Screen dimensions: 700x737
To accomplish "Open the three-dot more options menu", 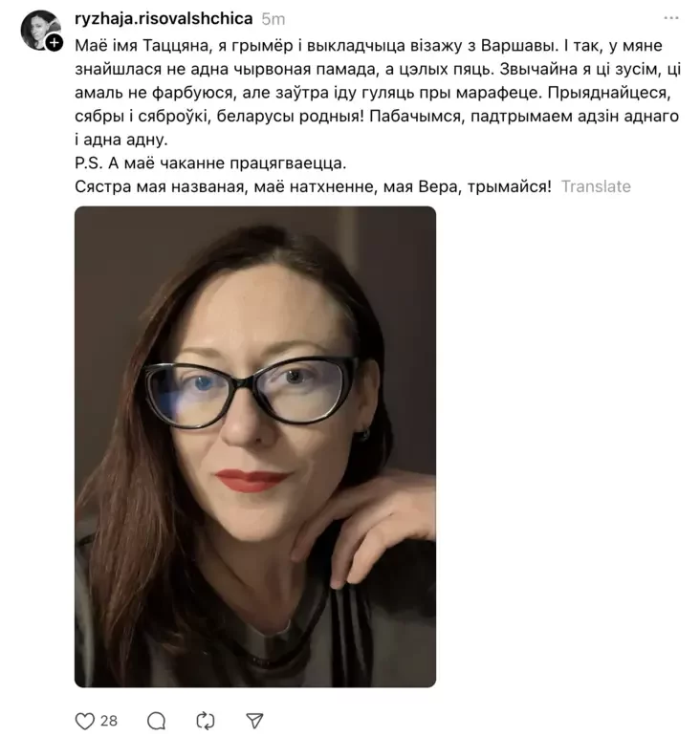I will (671, 18).
